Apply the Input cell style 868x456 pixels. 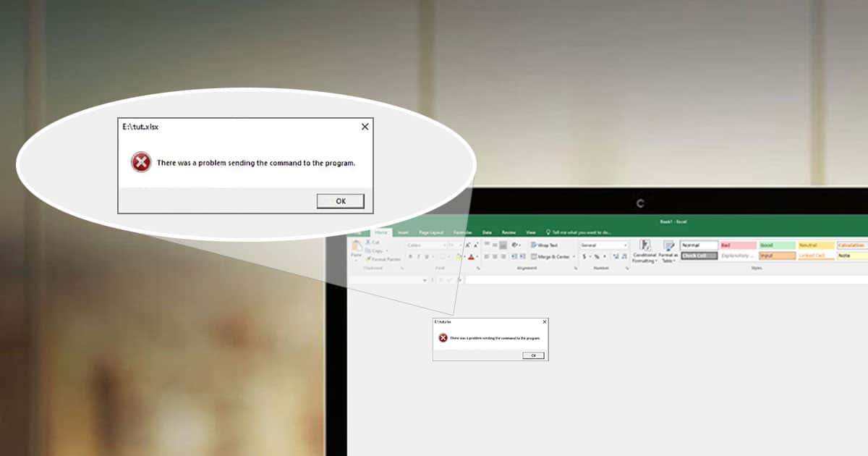[x=777, y=256]
